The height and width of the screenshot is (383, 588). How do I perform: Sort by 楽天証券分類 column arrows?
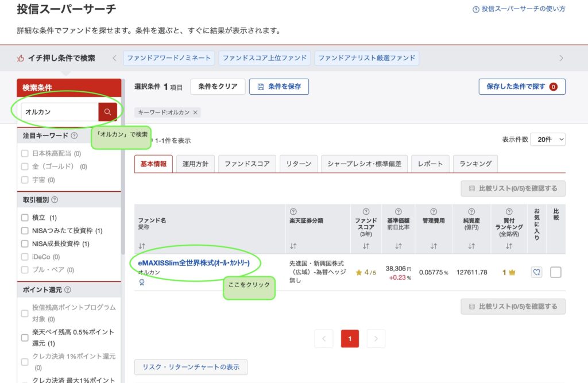pyautogui.click(x=293, y=246)
